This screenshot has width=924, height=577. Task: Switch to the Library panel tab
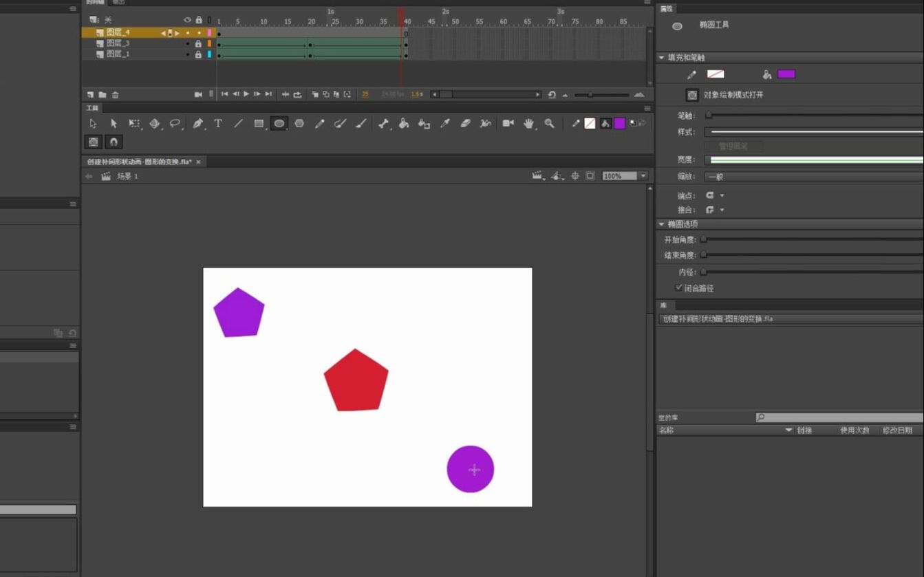[x=664, y=305]
